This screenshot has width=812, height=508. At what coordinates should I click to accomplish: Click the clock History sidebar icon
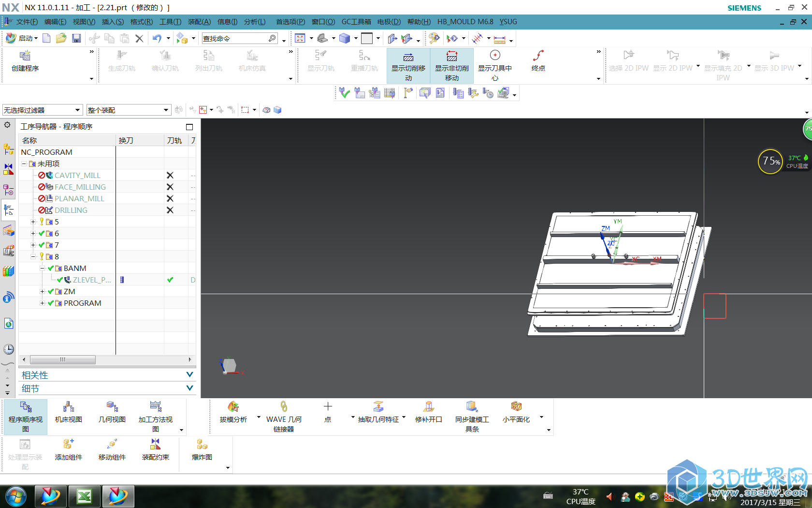[x=9, y=349]
